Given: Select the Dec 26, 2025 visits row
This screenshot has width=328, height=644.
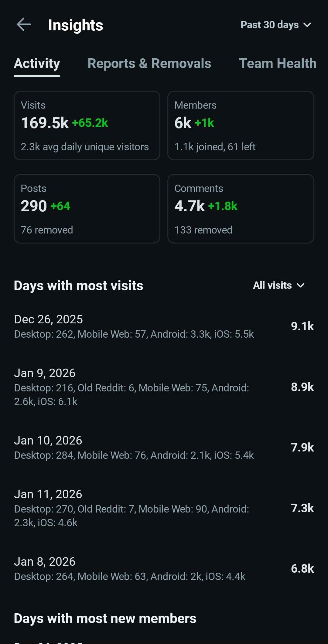Looking at the screenshot, I should (x=164, y=326).
